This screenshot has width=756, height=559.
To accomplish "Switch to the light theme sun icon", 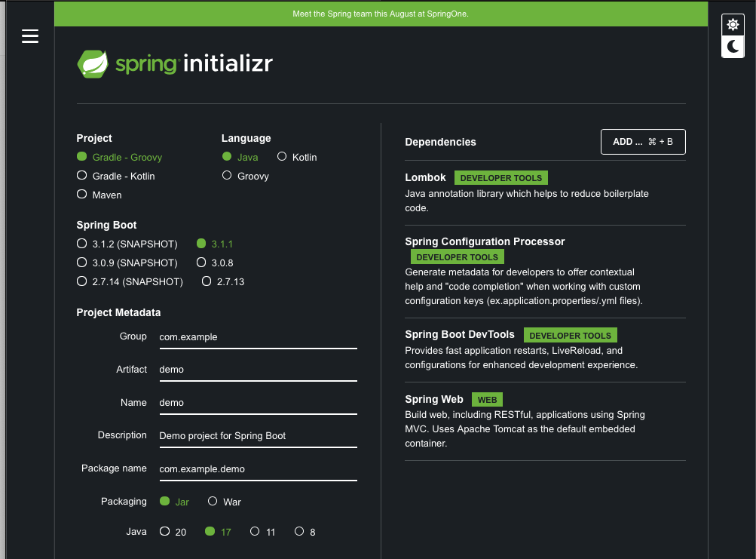I will point(733,25).
